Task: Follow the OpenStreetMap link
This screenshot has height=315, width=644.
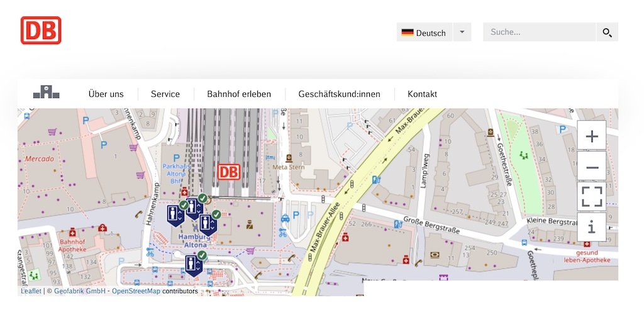Action: pyautogui.click(x=136, y=291)
